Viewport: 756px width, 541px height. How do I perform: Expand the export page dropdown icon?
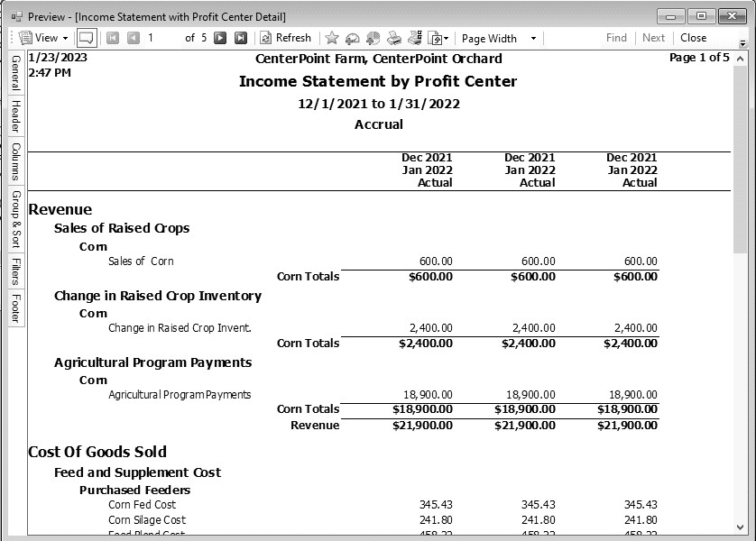438,38
